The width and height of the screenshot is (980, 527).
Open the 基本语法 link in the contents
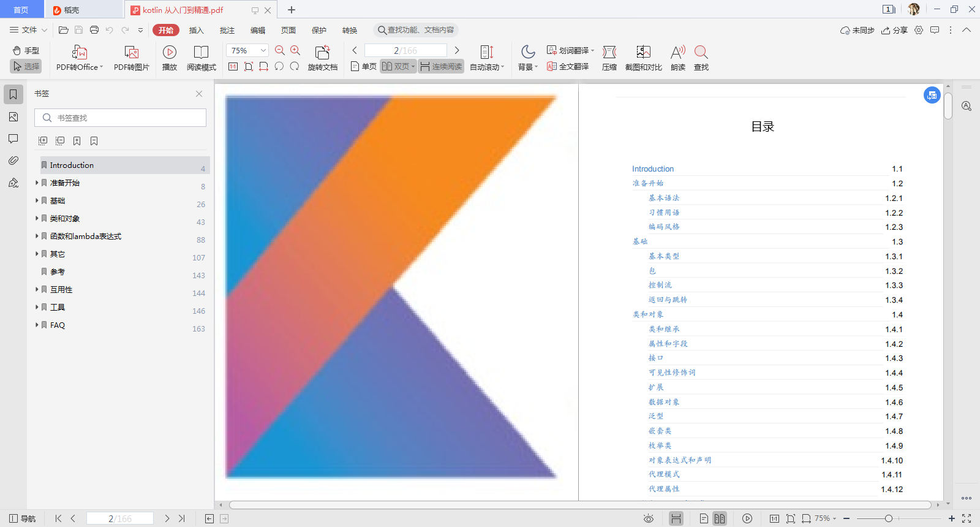[664, 198]
